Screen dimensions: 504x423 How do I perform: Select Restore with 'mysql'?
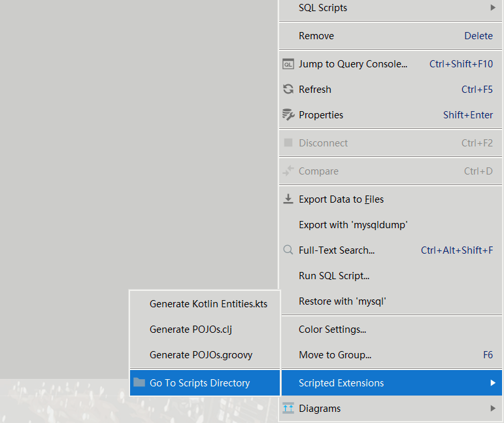343,301
